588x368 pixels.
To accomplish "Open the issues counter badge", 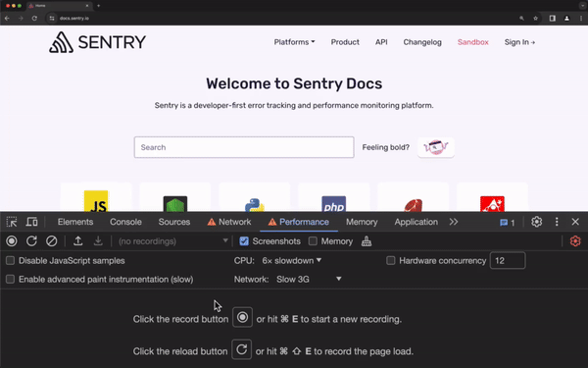I will pos(507,223).
